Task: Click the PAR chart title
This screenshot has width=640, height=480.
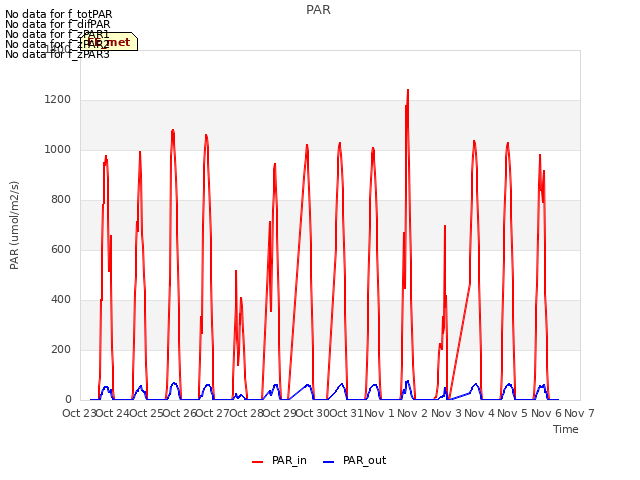Action: coord(318,10)
